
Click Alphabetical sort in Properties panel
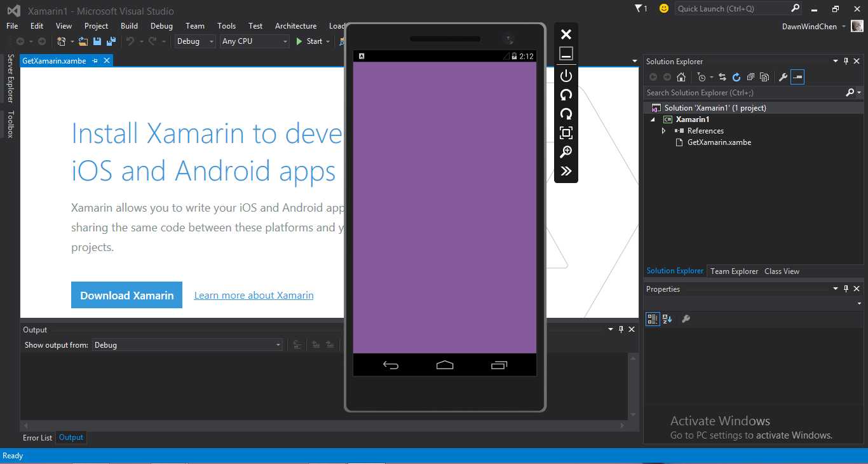(x=667, y=319)
